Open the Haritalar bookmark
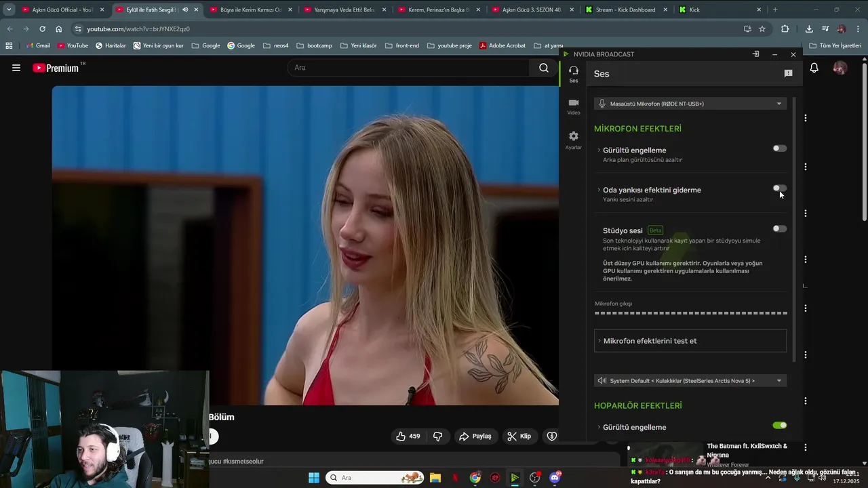 click(111, 45)
